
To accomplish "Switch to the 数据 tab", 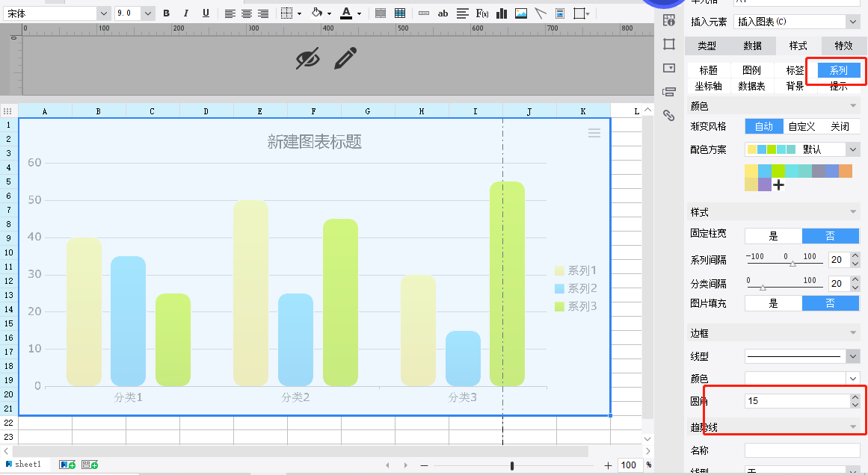I will pos(752,46).
